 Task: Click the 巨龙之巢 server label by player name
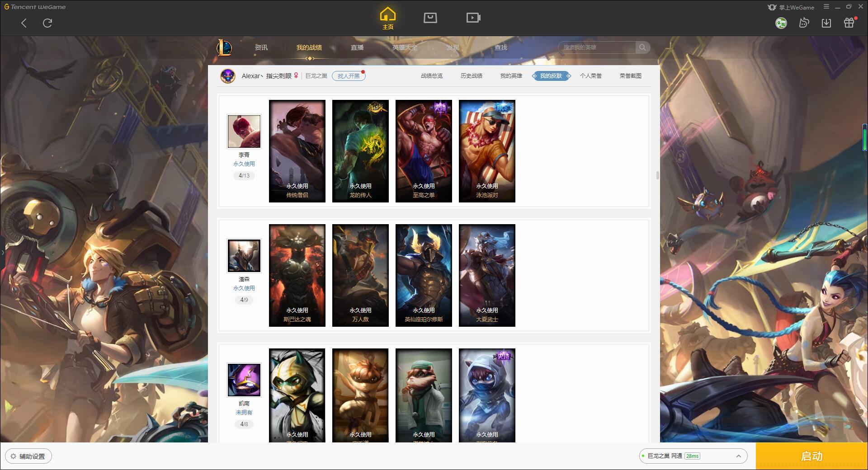click(316, 76)
